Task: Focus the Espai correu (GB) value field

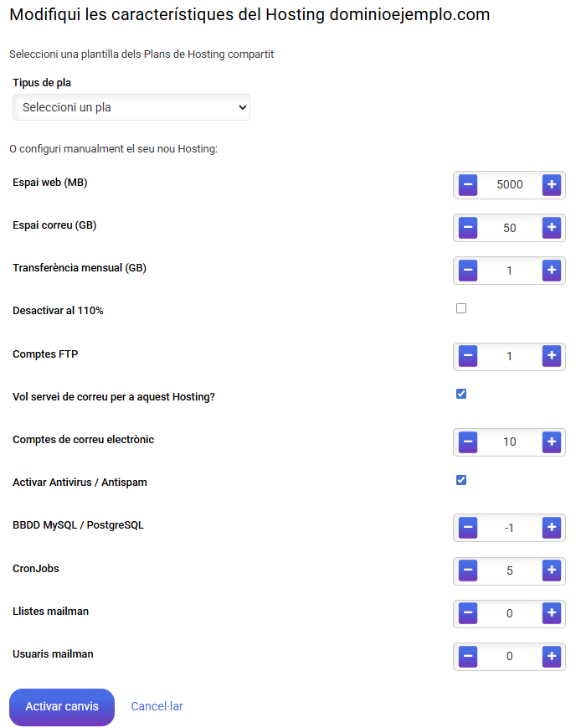Action: [509, 228]
